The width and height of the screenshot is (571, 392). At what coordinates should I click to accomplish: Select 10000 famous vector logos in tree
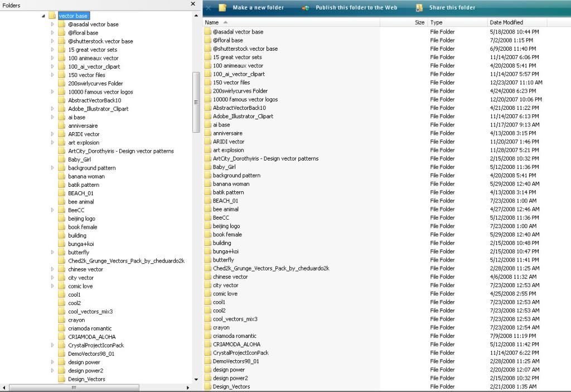click(x=100, y=92)
